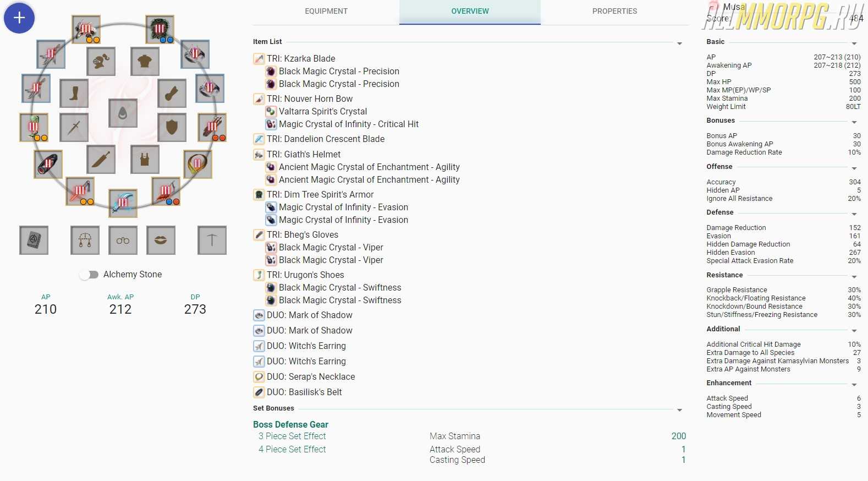The width and height of the screenshot is (868, 481).
Task: Collapse the Set Bonuses section
Action: coord(679,410)
